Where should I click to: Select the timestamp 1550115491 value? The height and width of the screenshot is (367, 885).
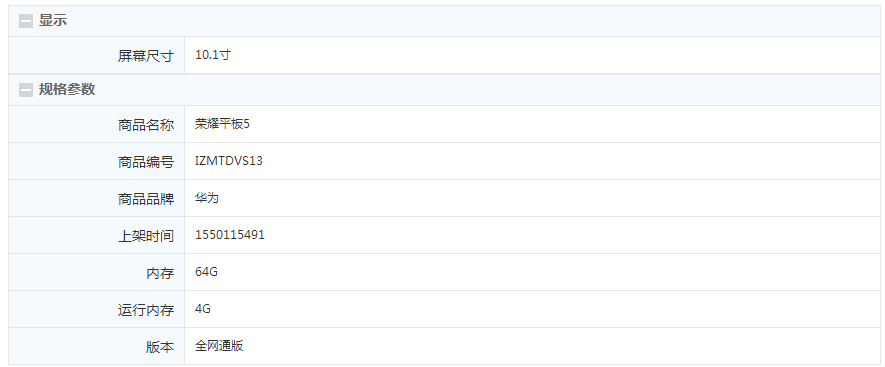tap(230, 235)
